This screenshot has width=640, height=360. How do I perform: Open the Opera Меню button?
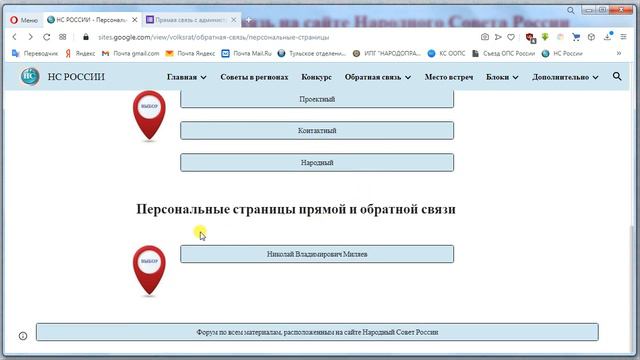pos(24,20)
